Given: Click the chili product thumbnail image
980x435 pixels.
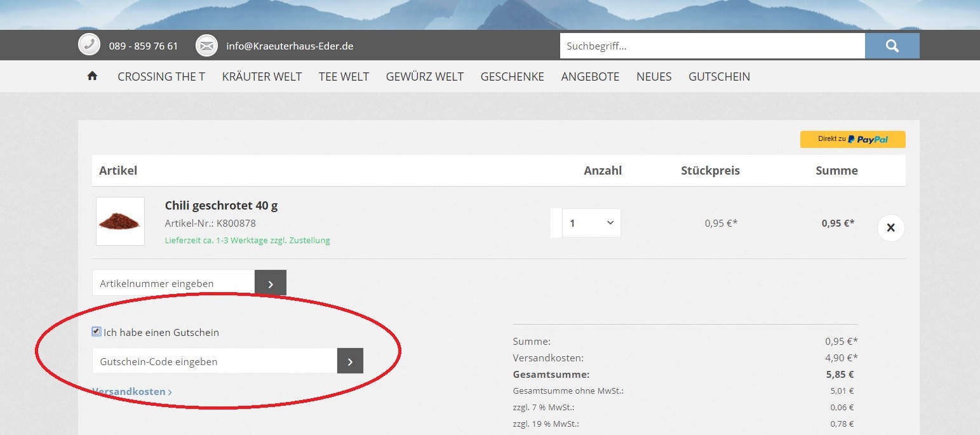Looking at the screenshot, I should coord(120,221).
